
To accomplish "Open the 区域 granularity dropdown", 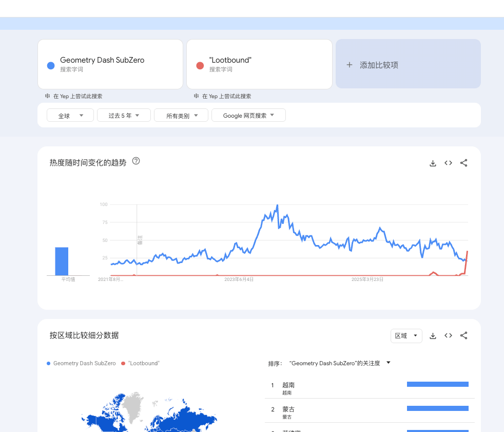I will 406,336.
